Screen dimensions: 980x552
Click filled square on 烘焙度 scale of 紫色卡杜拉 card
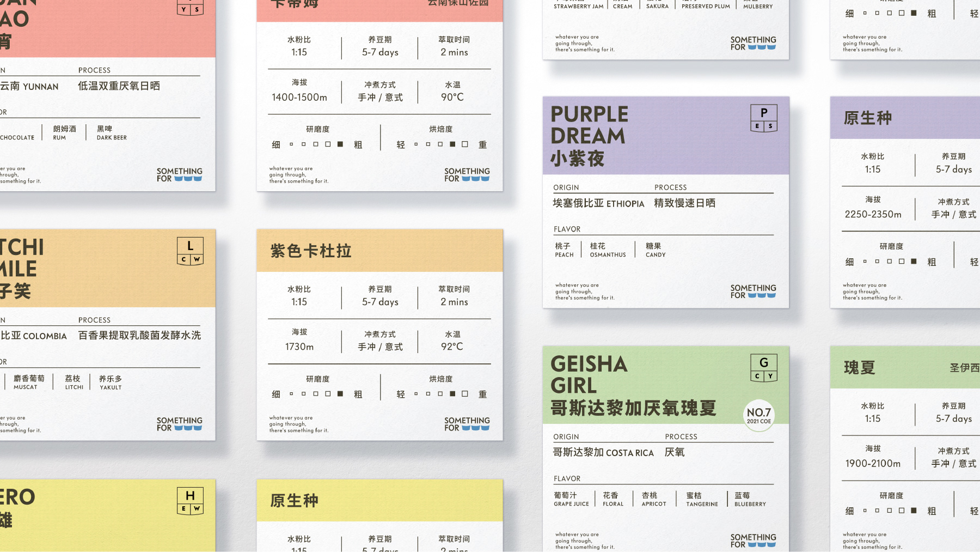452,394
